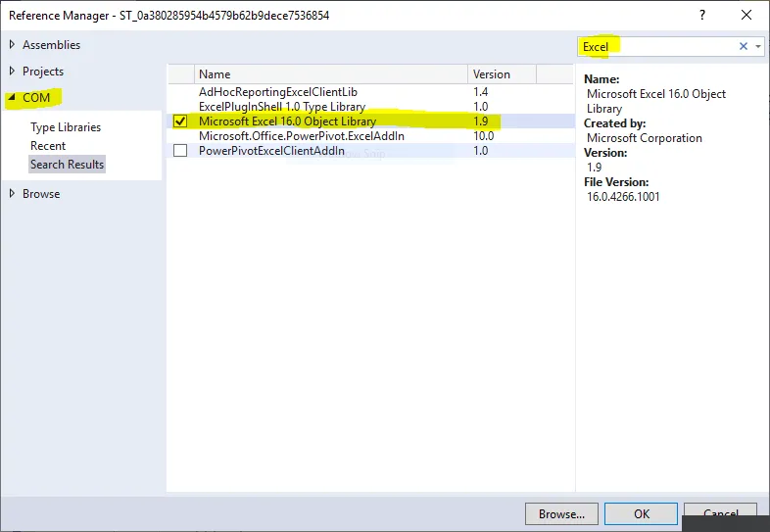Clear the Excel search text with X icon
The image size is (770, 532).
click(x=743, y=46)
